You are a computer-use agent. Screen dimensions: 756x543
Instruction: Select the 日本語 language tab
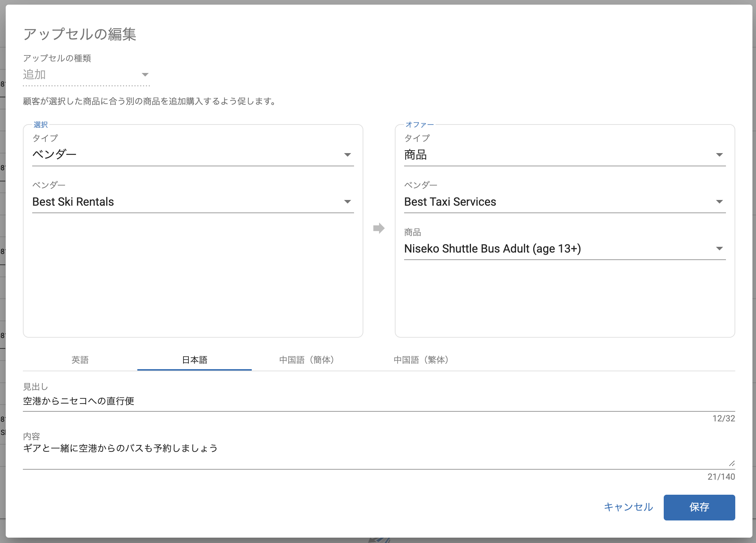pyautogui.click(x=195, y=360)
